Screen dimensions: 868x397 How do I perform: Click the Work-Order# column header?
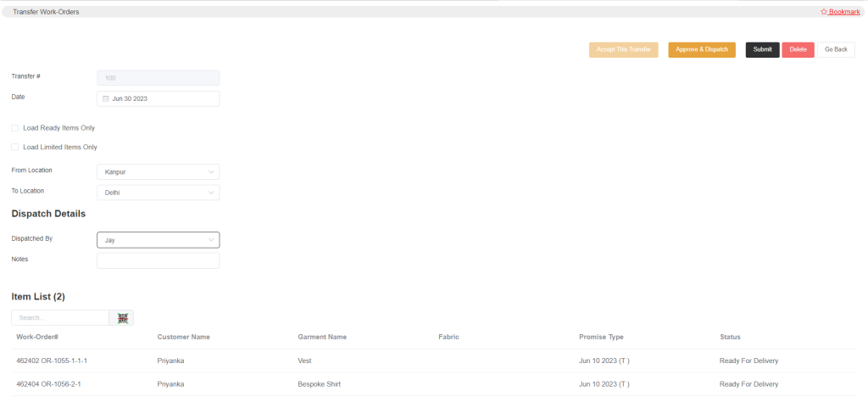tap(37, 338)
